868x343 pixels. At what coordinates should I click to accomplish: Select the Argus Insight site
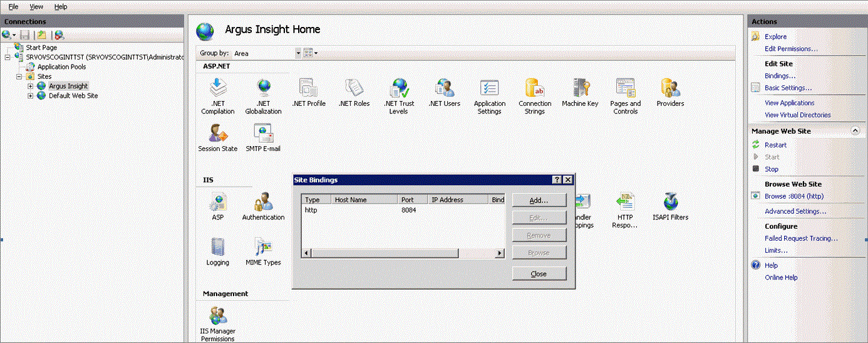click(68, 86)
